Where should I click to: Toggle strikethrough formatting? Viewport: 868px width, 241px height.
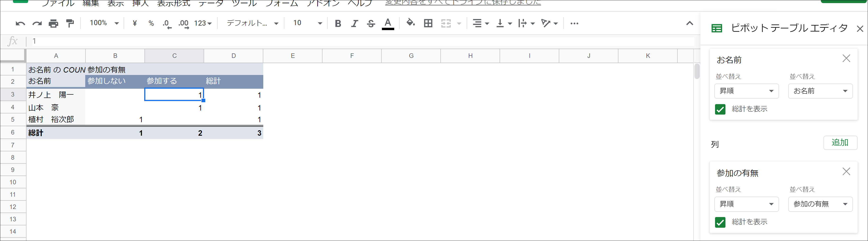pyautogui.click(x=371, y=23)
